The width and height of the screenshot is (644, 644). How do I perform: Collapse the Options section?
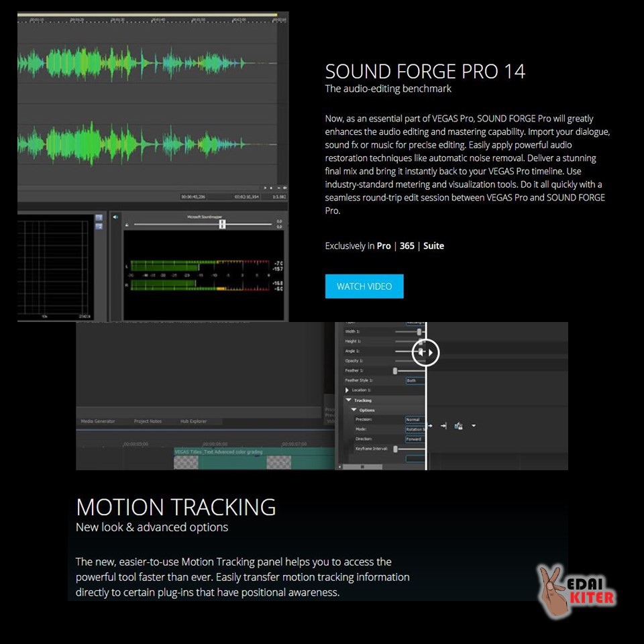(354, 410)
